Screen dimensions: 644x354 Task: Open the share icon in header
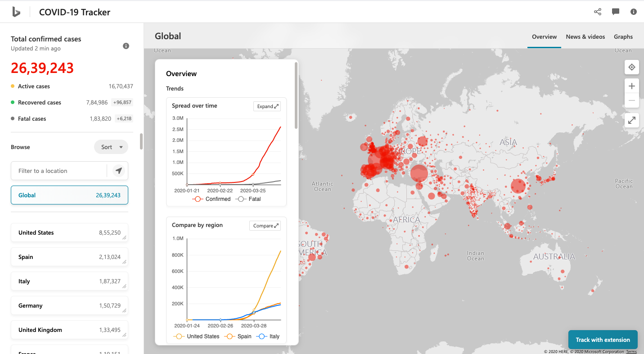(598, 12)
